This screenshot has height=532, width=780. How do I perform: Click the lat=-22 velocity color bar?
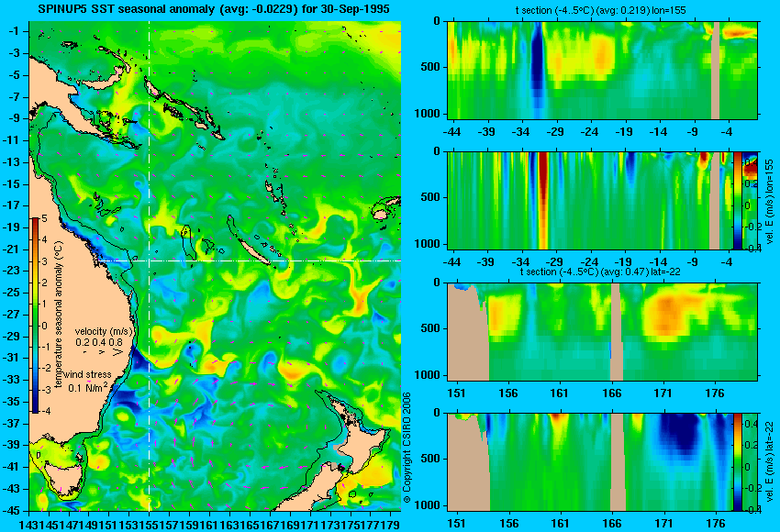tap(737, 462)
